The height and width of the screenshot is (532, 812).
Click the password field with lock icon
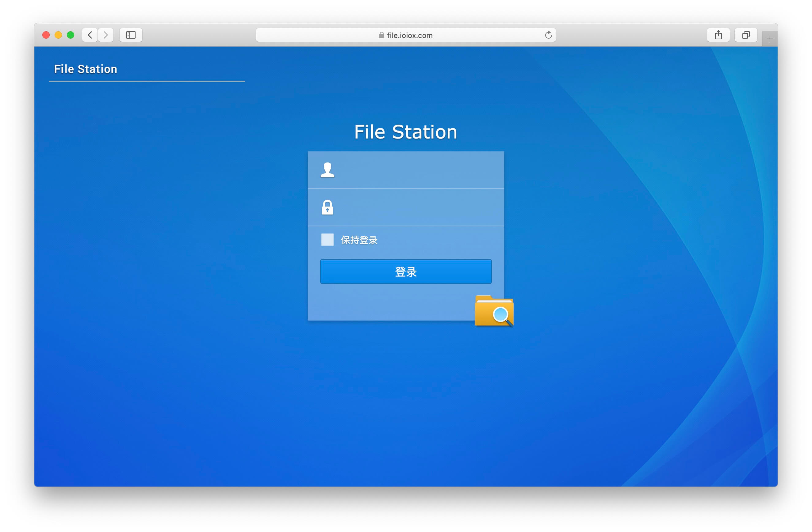tap(406, 207)
